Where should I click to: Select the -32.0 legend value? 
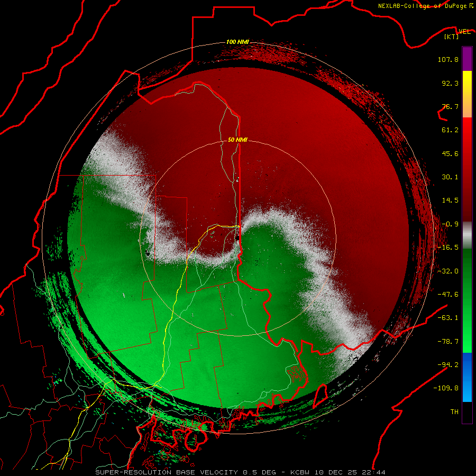pyautogui.click(x=448, y=271)
